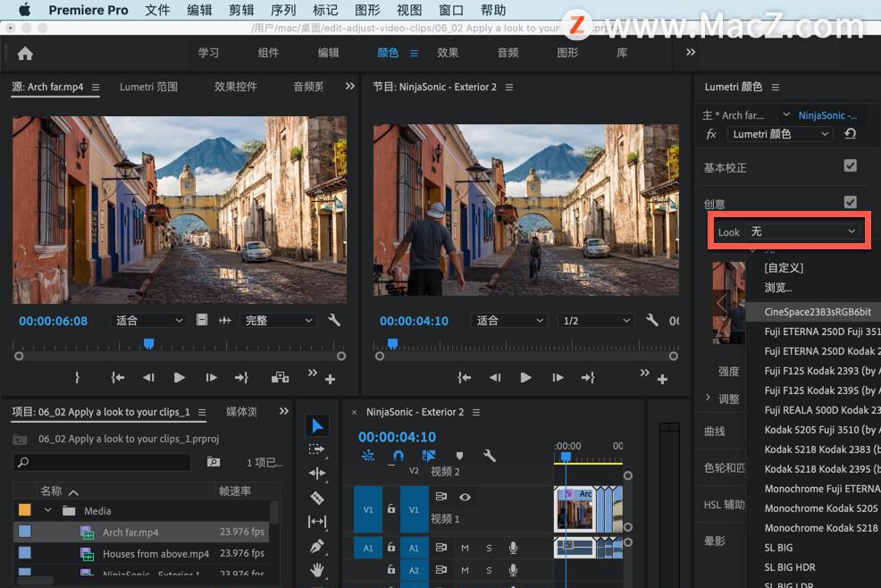
Task: Add marker in the timeline
Action: pyautogui.click(x=459, y=456)
